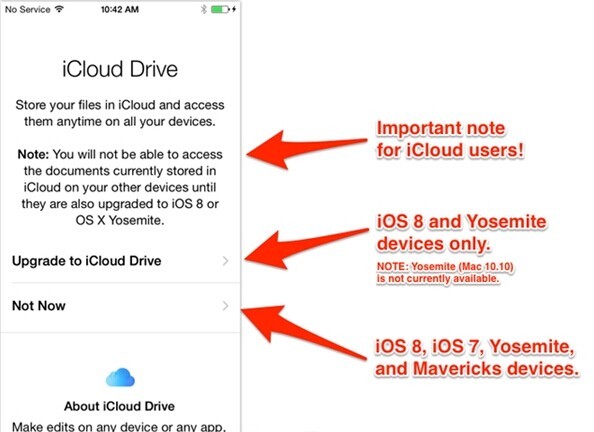
Task: Tap 'Store your files in iCloud' description
Action: click(120, 113)
